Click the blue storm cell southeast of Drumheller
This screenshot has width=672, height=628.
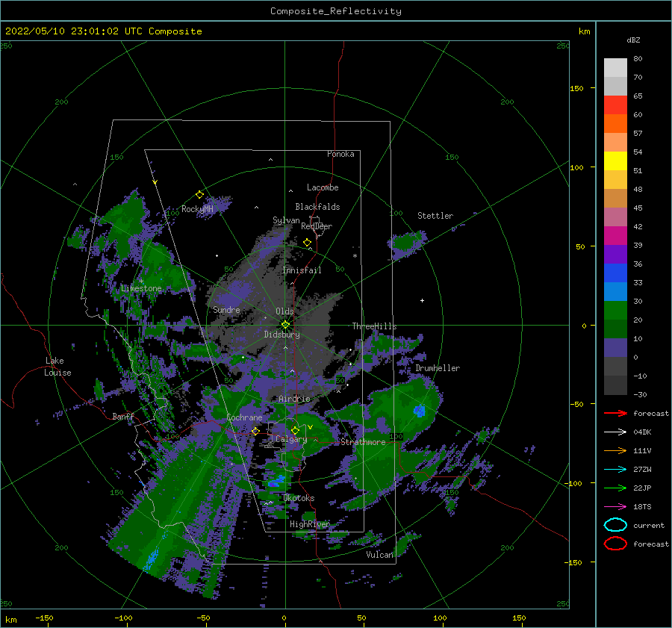(x=419, y=411)
